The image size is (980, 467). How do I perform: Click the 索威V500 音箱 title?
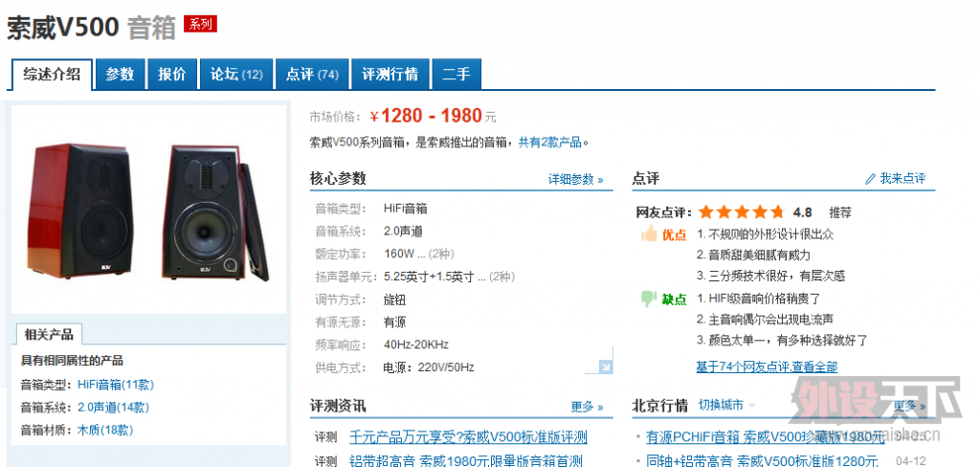91,28
